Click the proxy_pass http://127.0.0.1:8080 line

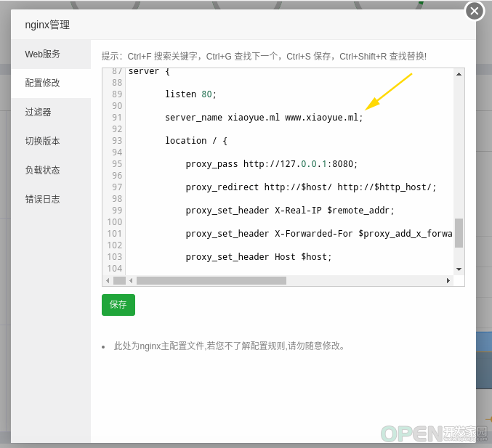271,163
